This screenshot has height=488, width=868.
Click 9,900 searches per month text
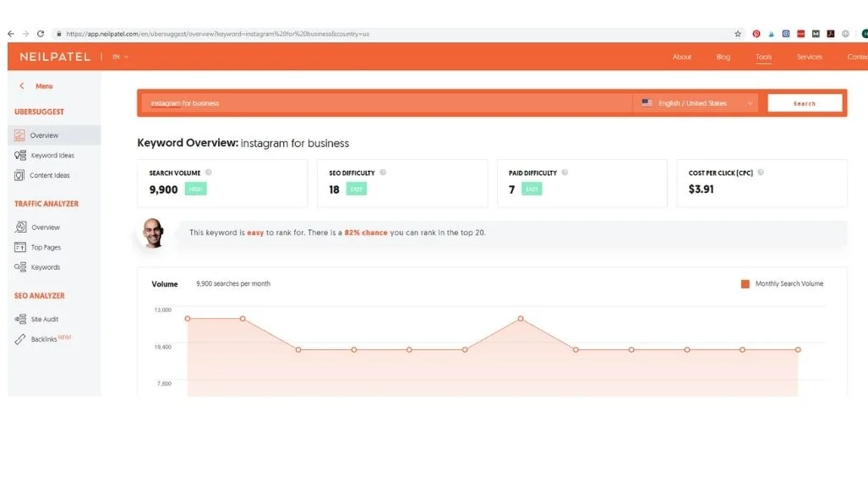[x=233, y=283]
